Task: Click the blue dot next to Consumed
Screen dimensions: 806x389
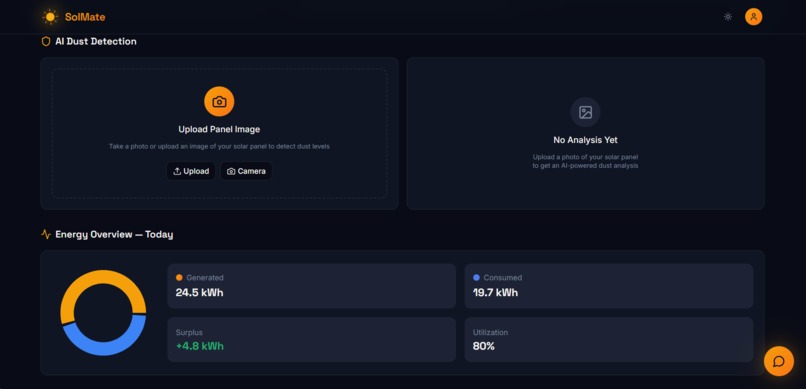Action: tap(476, 277)
